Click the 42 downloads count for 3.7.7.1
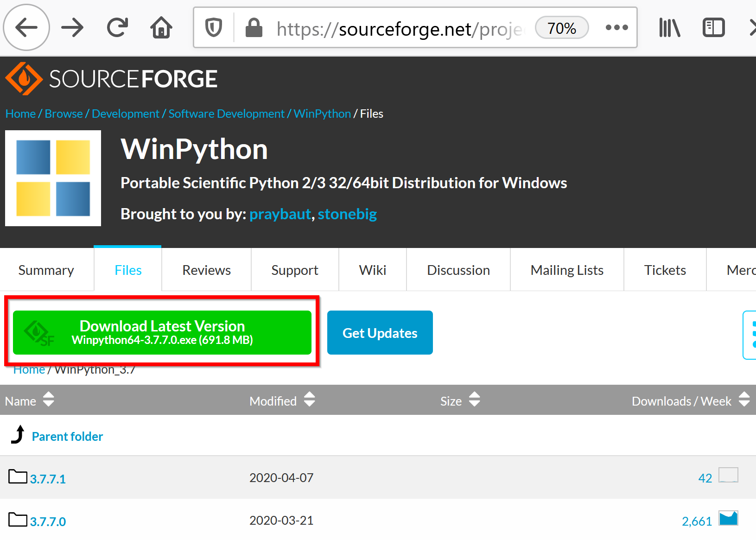Viewport: 756px width, 540px height. click(x=705, y=478)
